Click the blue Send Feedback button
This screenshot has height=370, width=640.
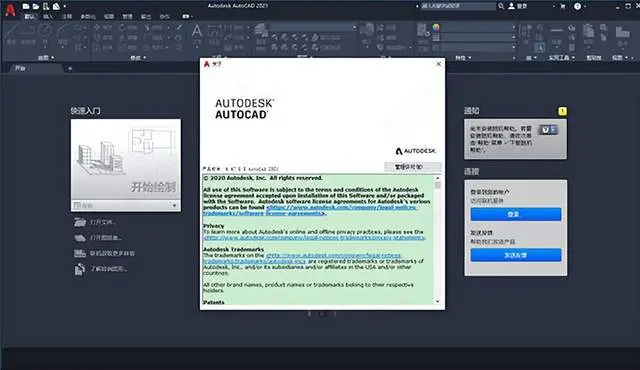516,255
